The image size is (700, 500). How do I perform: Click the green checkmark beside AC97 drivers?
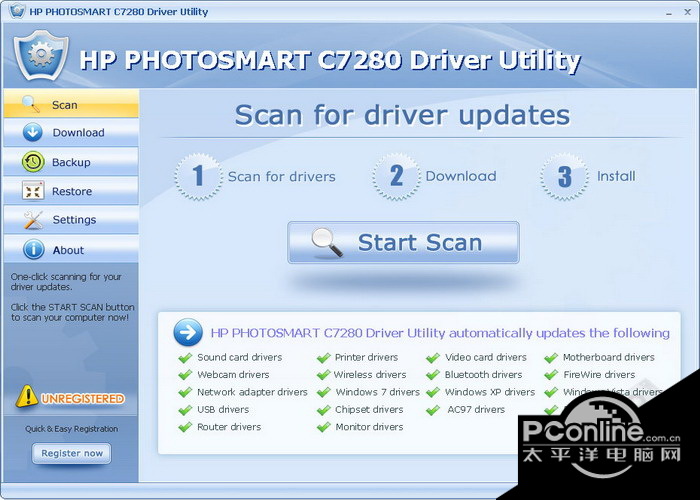tap(433, 410)
